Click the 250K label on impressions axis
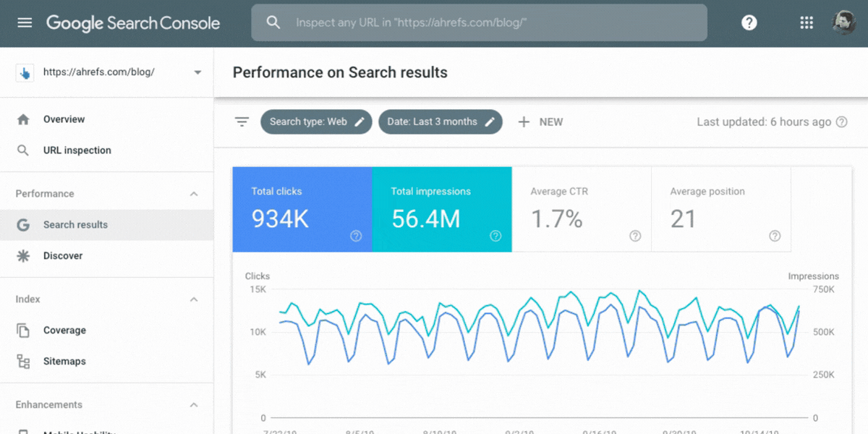 click(824, 375)
